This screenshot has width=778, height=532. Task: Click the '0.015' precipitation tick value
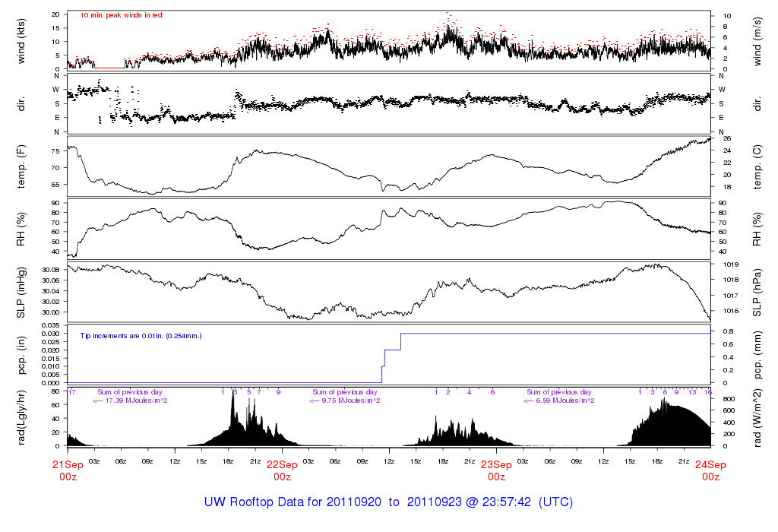click(x=49, y=358)
